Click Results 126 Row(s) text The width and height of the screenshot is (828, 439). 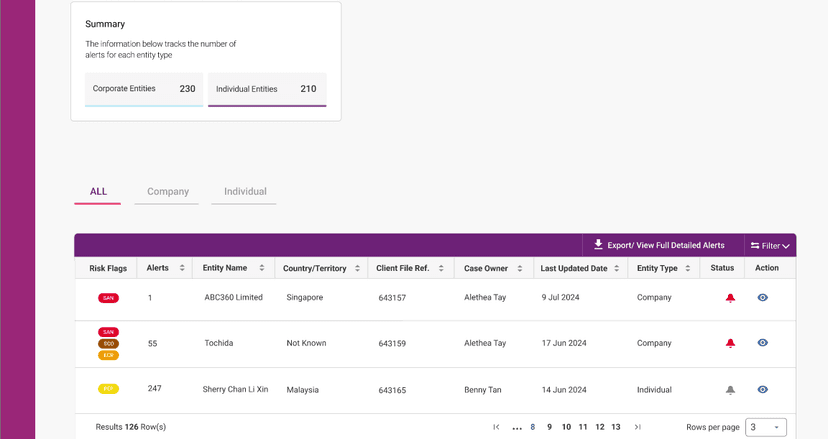click(x=130, y=427)
